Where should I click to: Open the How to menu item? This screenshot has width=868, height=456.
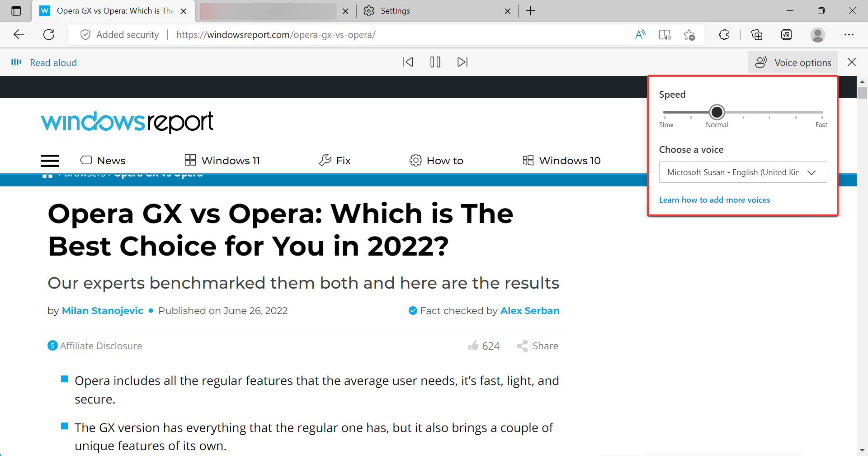click(x=436, y=161)
